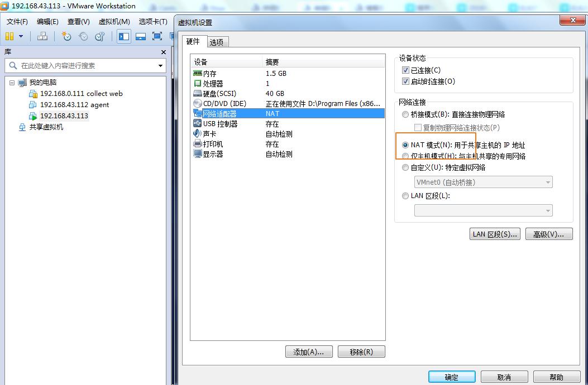This screenshot has width=588, height=385.
Task: Select the 192.168.0.111 collect web entry
Action: click(82, 94)
